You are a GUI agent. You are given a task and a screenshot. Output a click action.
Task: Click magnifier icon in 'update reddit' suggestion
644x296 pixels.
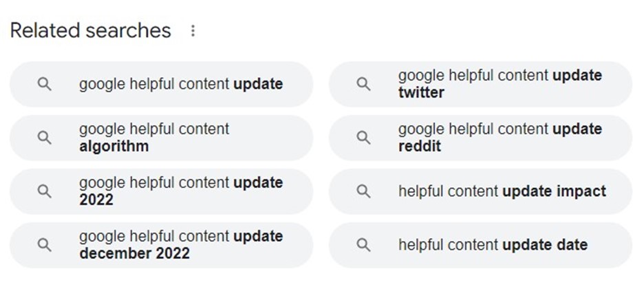[363, 138]
